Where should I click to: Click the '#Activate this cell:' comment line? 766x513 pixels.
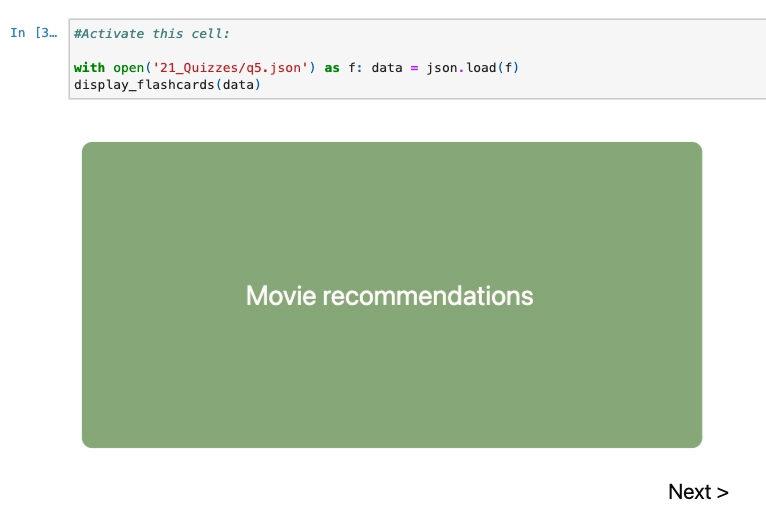point(151,34)
